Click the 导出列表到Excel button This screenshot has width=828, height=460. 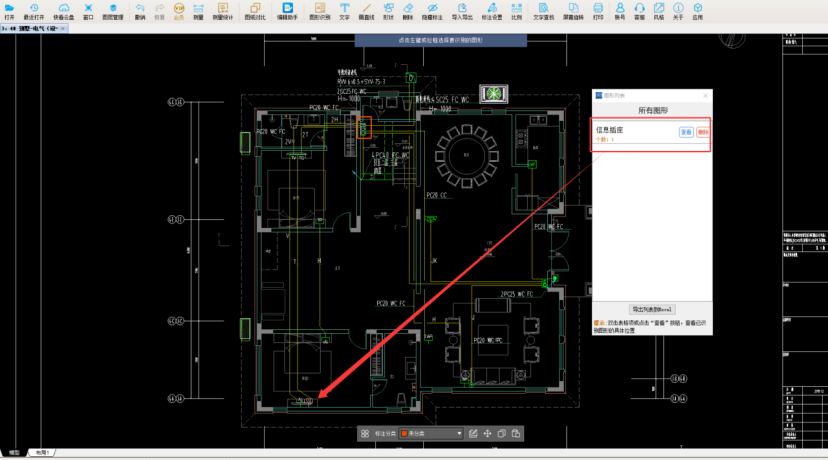[652, 309]
